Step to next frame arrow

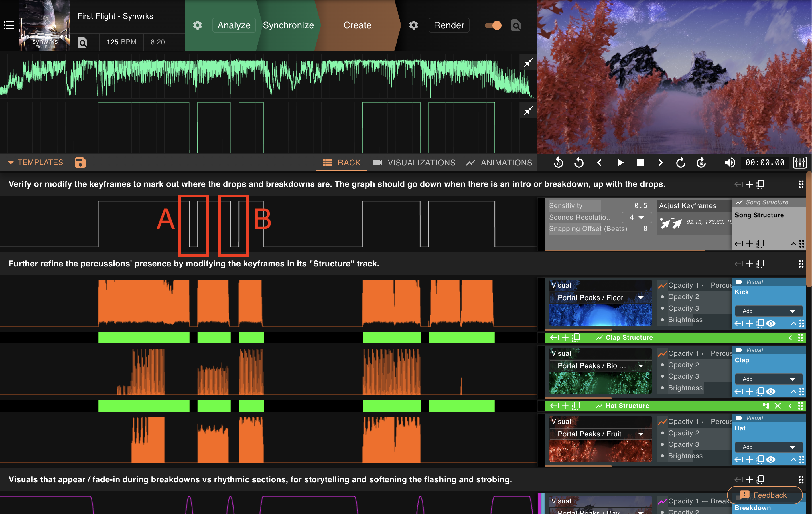(x=660, y=163)
